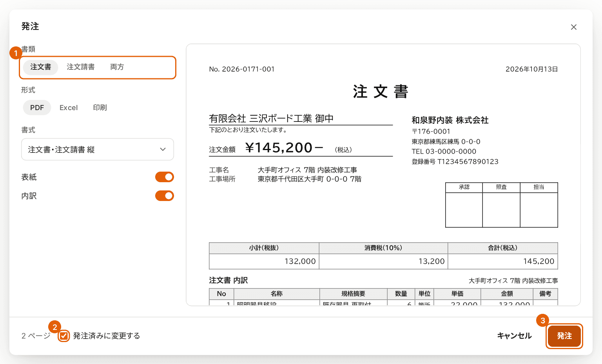Click the date 2026年10月13日 in preview
The width and height of the screenshot is (602, 364).
tap(532, 69)
